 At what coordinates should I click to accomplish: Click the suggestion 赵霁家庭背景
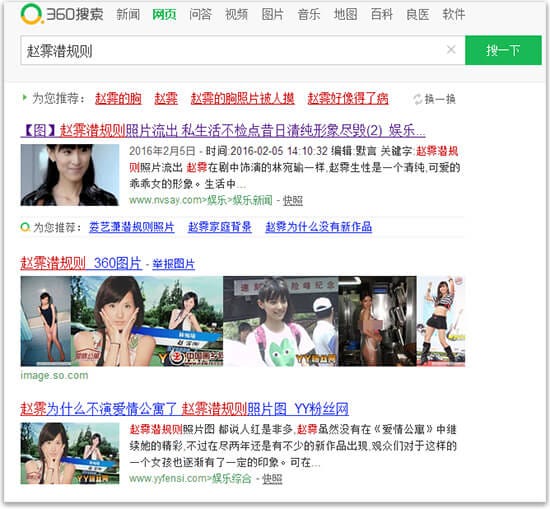(x=220, y=227)
